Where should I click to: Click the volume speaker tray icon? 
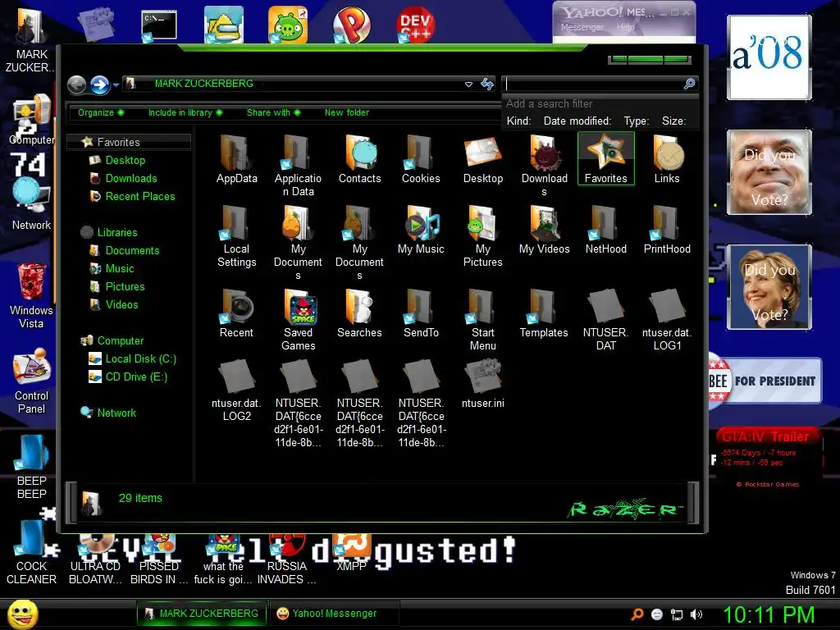click(696, 614)
